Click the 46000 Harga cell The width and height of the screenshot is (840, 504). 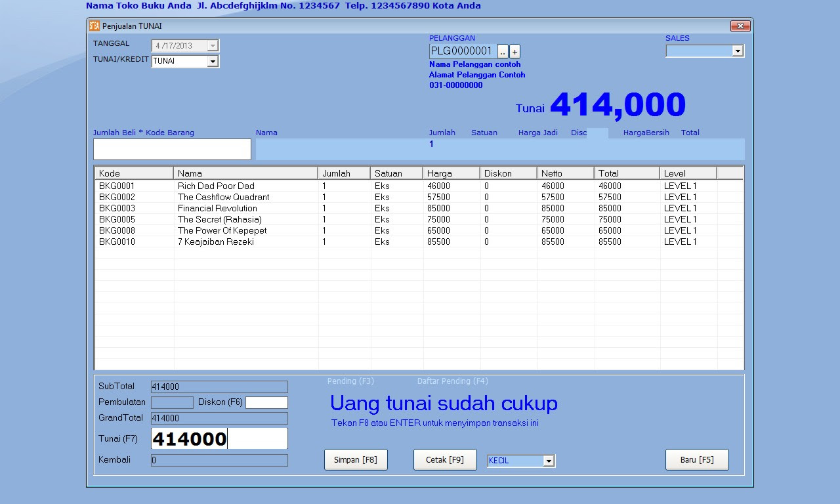point(438,186)
